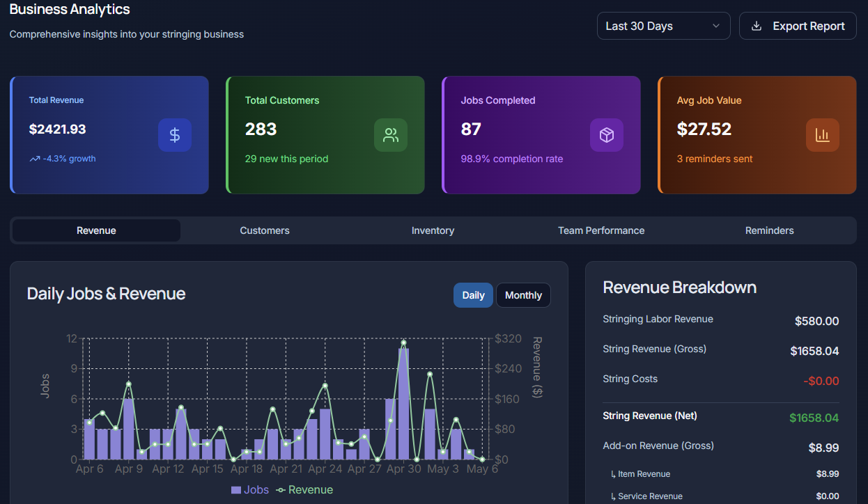Click the trend arrow icon beside -4.3% growth
The width and height of the screenshot is (868, 504).
click(x=35, y=159)
